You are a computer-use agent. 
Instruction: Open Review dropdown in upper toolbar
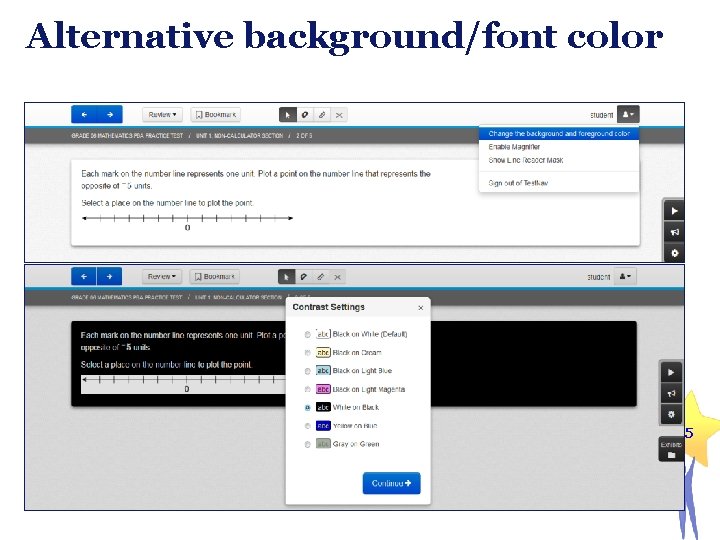pos(162,115)
